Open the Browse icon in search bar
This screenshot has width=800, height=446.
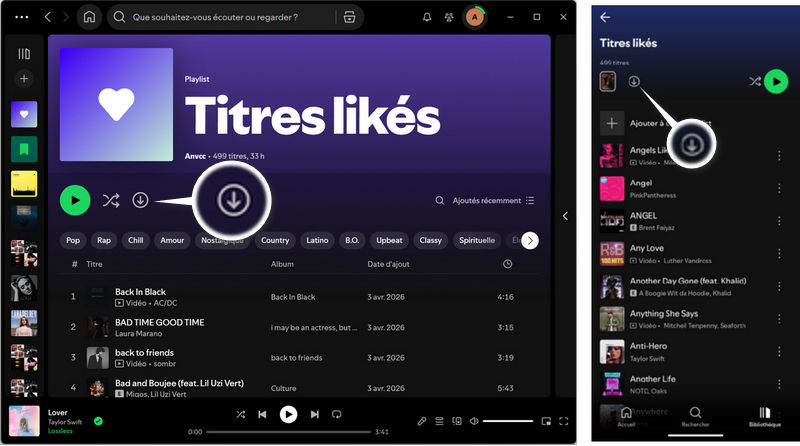[x=349, y=17]
